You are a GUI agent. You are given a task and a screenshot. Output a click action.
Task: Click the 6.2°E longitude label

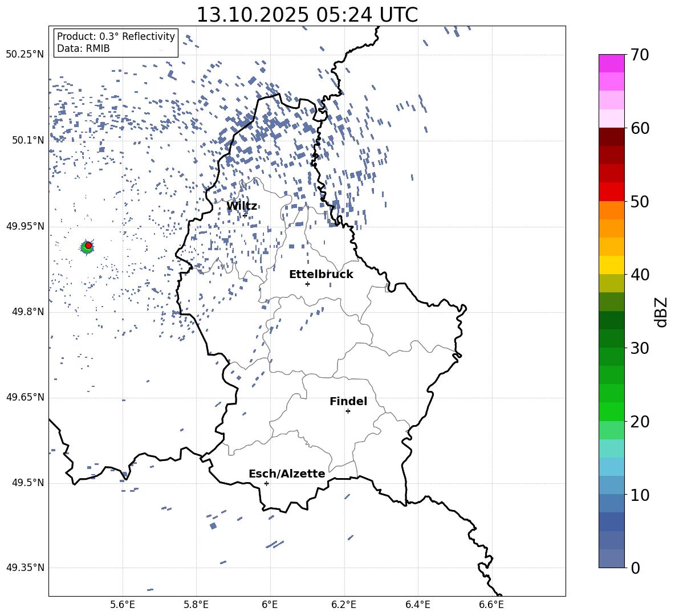[344, 605]
